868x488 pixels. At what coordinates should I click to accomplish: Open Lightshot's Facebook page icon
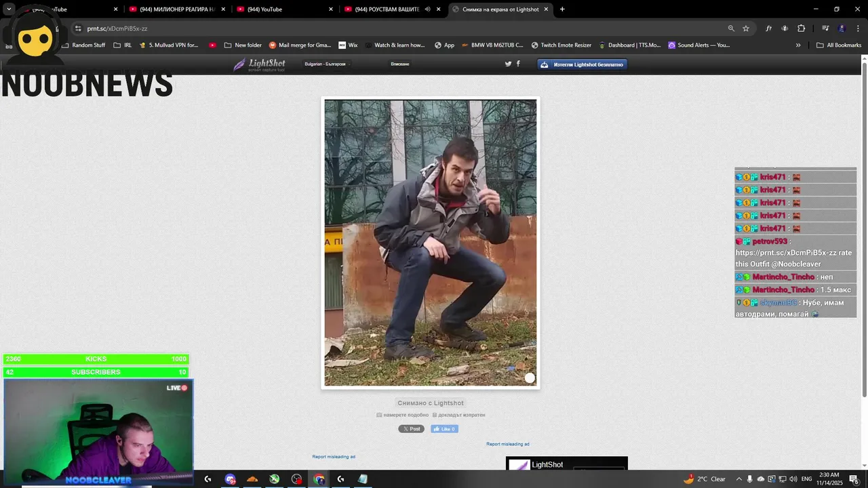click(x=518, y=64)
